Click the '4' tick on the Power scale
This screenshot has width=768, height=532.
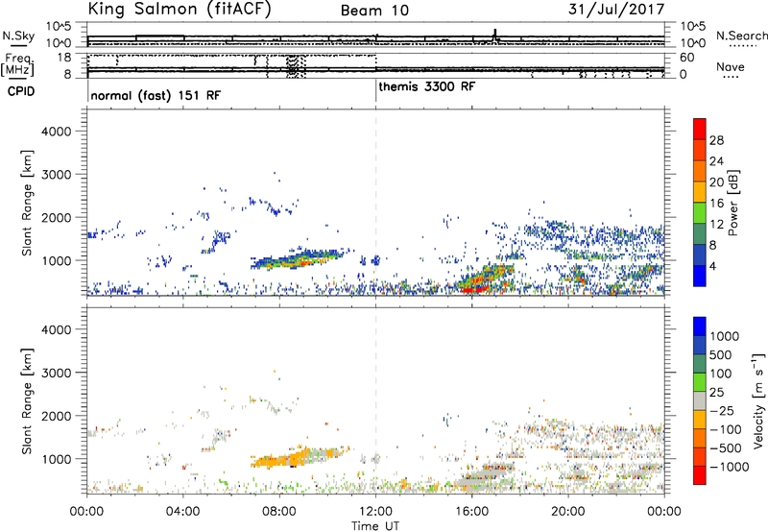713,266
